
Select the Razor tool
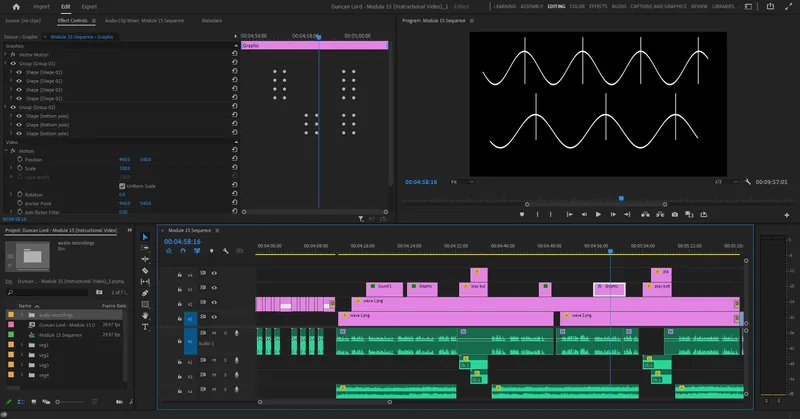tap(145, 270)
